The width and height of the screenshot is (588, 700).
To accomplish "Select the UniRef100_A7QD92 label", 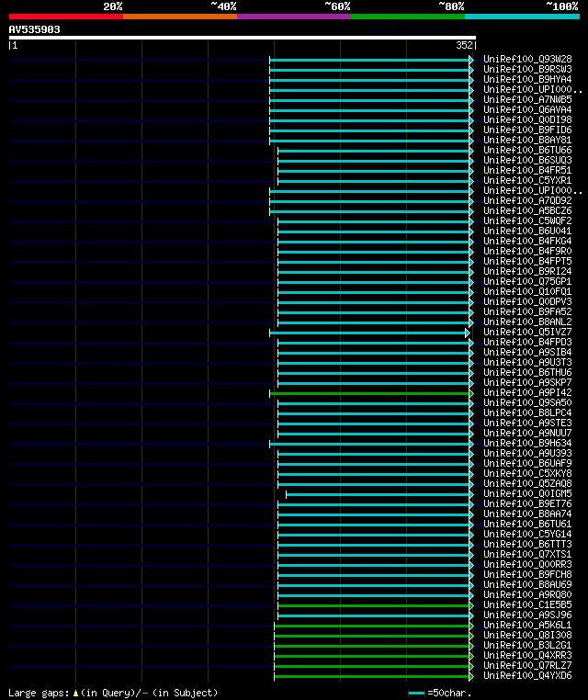I will pos(527,201).
